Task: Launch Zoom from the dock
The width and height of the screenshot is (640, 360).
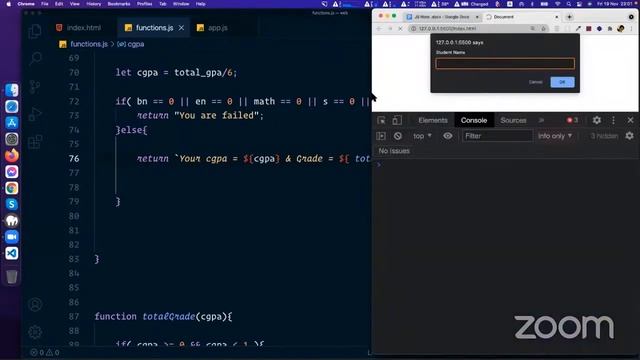Action: pos(12,237)
